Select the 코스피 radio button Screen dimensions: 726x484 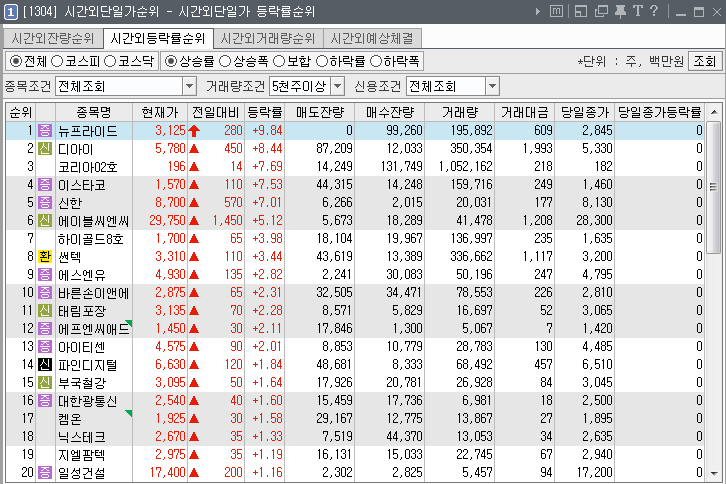(57, 61)
